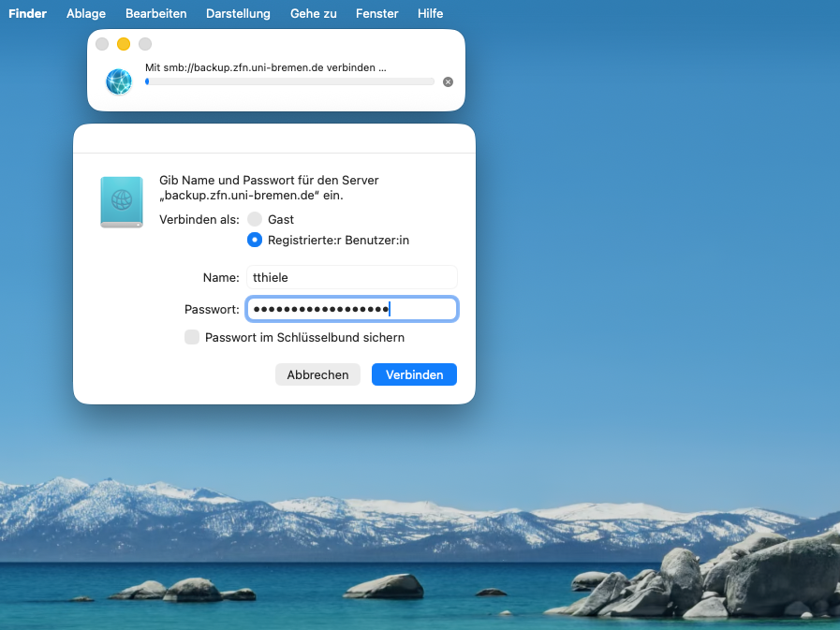
Task: Close the smb connection progress window
Action: pyautogui.click(x=102, y=44)
